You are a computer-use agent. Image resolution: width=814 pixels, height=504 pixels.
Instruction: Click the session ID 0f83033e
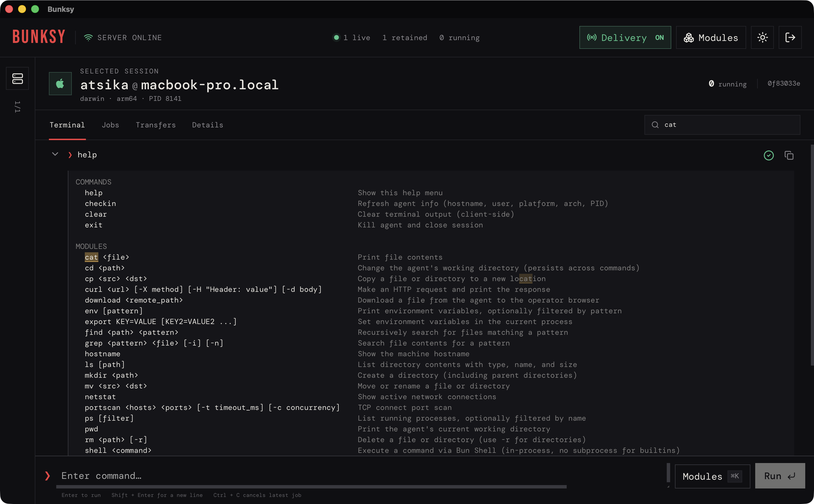coord(784,83)
